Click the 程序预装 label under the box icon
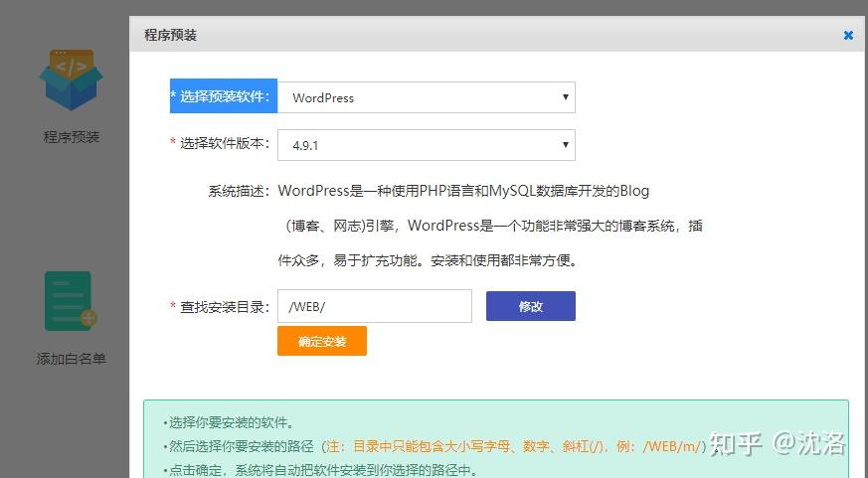 tap(72, 137)
